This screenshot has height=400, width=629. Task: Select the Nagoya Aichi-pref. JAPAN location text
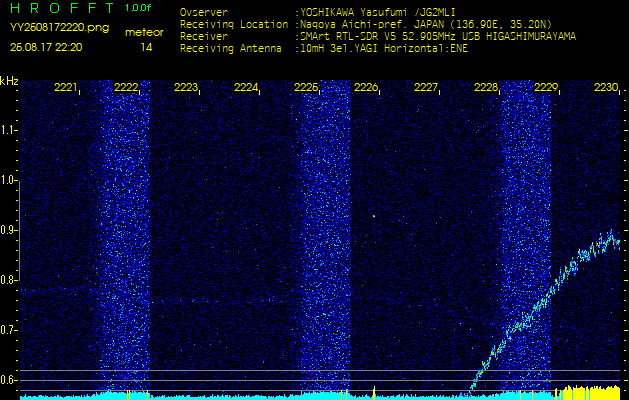pos(424,24)
